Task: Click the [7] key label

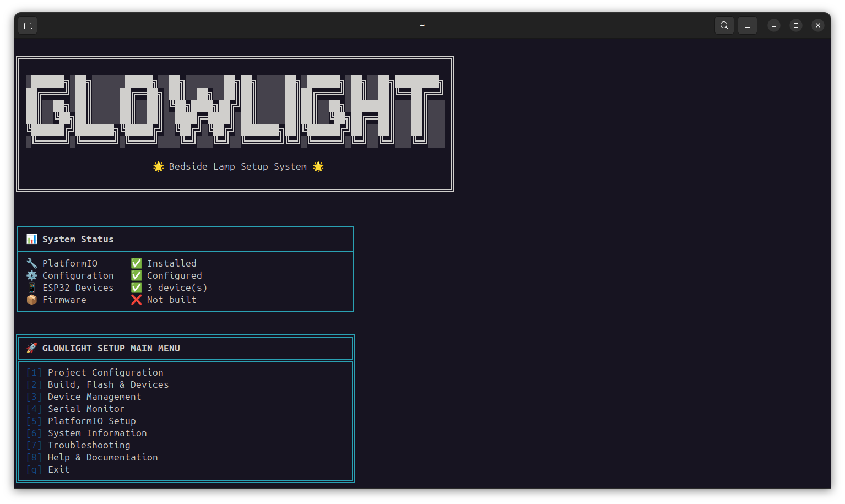Action: [x=34, y=445]
